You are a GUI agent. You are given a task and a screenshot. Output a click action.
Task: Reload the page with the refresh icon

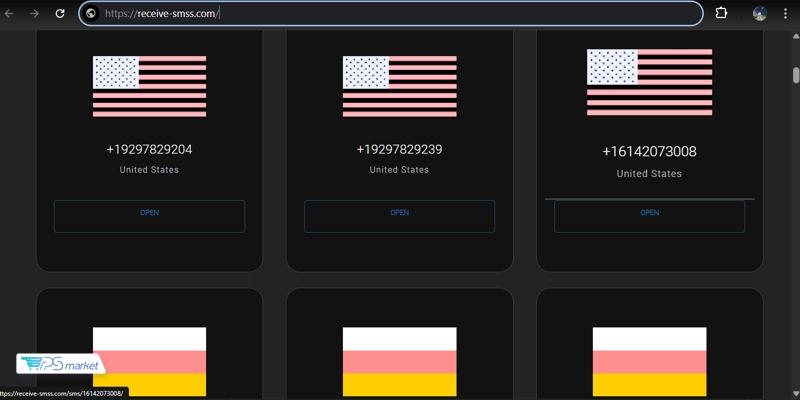pyautogui.click(x=60, y=13)
